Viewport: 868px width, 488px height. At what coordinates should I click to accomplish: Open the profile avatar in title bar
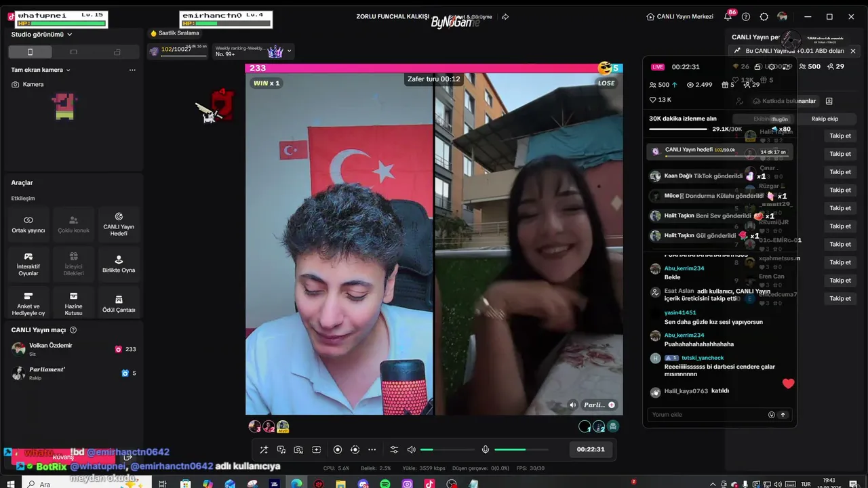click(x=783, y=17)
